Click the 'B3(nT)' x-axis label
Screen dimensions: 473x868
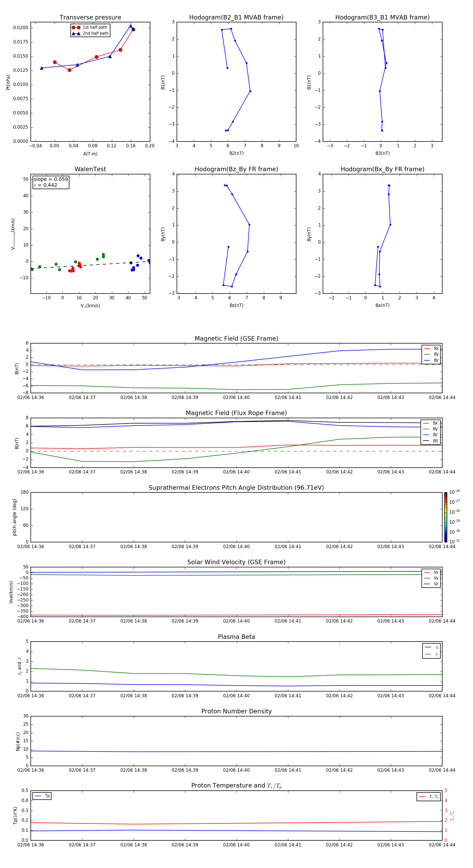click(382, 154)
